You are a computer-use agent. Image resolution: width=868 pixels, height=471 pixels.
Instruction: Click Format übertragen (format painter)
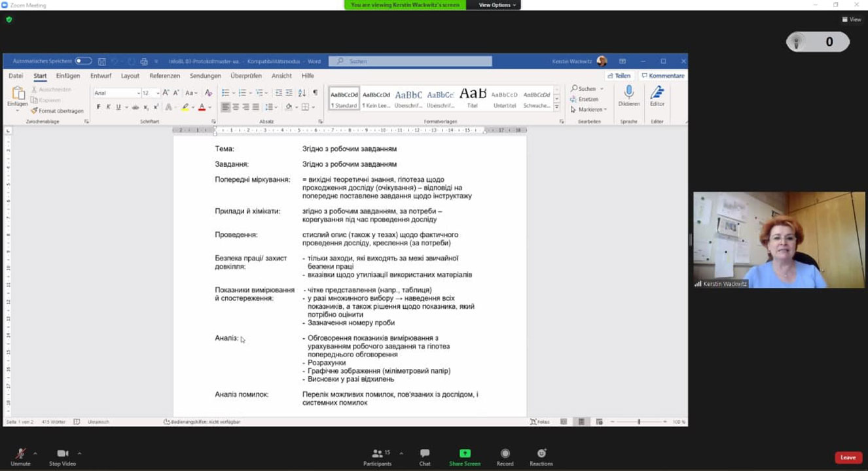(x=57, y=111)
